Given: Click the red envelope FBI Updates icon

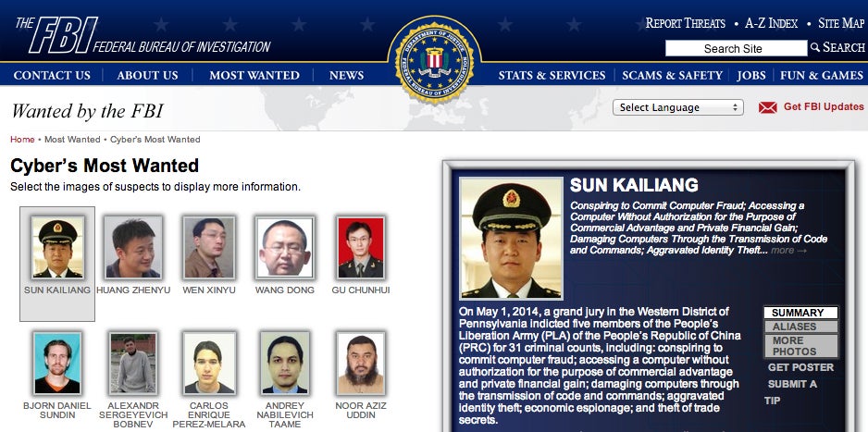Looking at the screenshot, I should pos(767,107).
